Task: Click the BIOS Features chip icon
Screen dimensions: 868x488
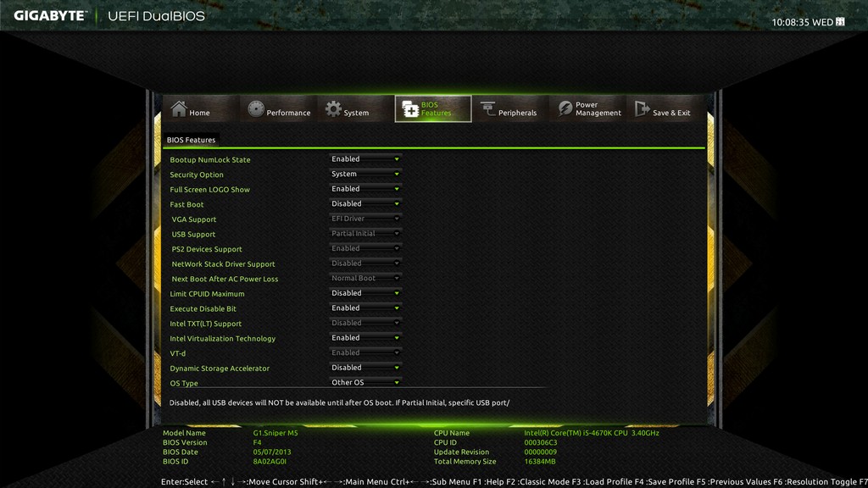Action: [x=410, y=109]
